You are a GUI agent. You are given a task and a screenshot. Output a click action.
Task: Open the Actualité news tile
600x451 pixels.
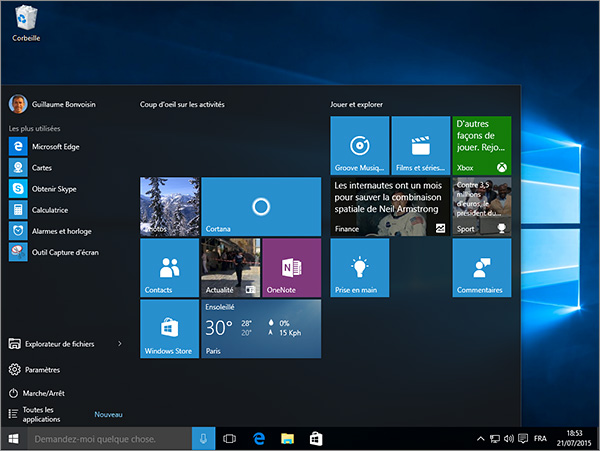[231, 267]
